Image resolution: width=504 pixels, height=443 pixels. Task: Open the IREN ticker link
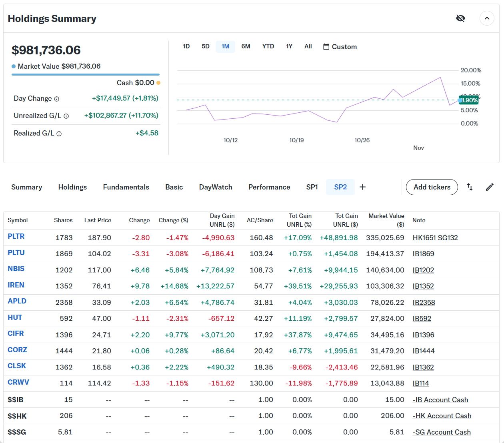(x=16, y=285)
